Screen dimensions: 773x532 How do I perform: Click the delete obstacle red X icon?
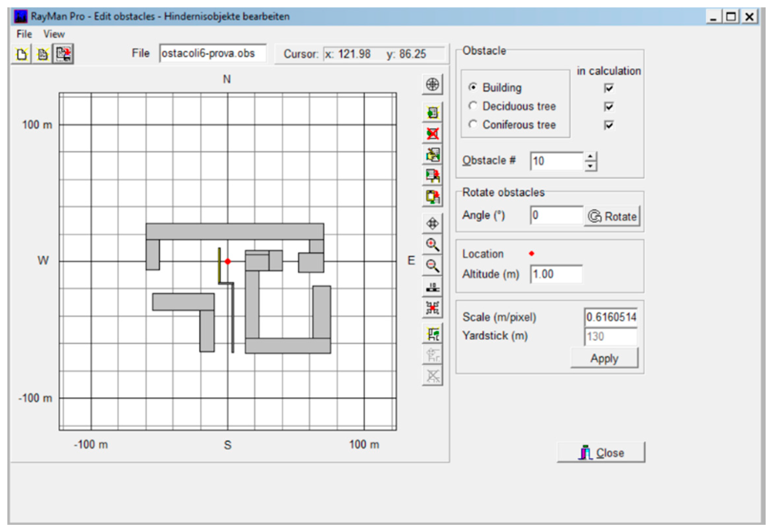[x=432, y=134]
